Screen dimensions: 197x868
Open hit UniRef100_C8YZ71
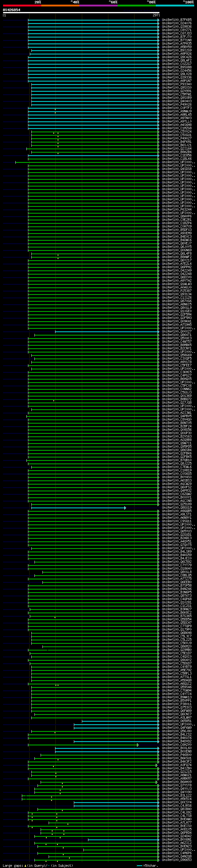coord(177,30)
